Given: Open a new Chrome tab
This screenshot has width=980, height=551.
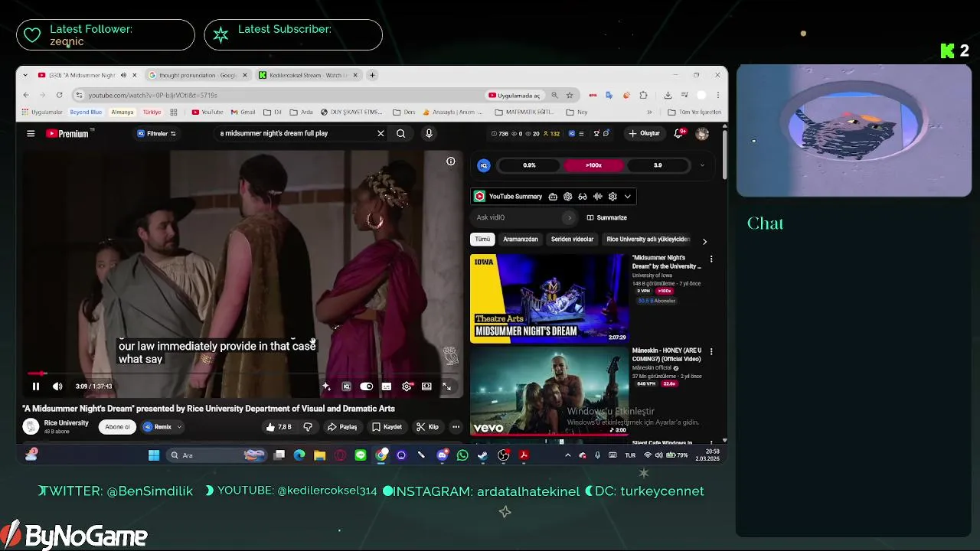Looking at the screenshot, I should tap(372, 75).
